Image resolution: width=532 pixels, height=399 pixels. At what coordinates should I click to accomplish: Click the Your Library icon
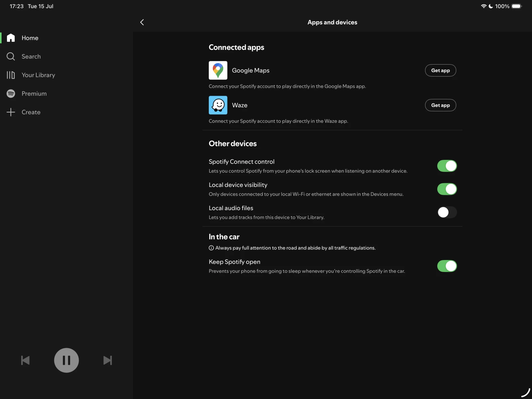tap(11, 75)
